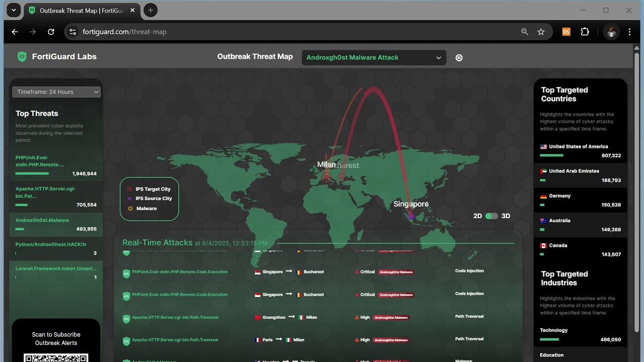Pause the threat map animation
The height and width of the screenshot is (362, 644).
tap(459, 58)
